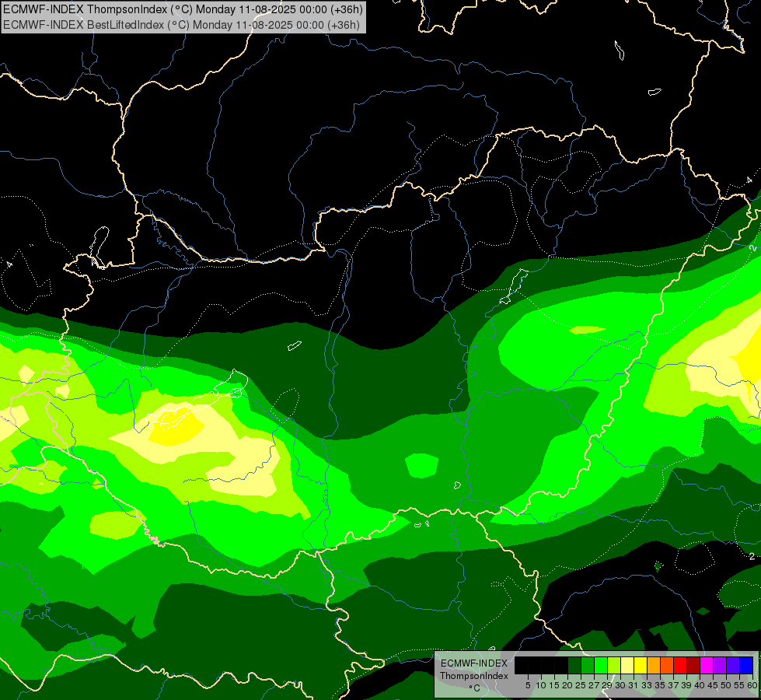Pick the pure yellow 31–33 legend swatch
761x700 pixels.
click(641, 665)
